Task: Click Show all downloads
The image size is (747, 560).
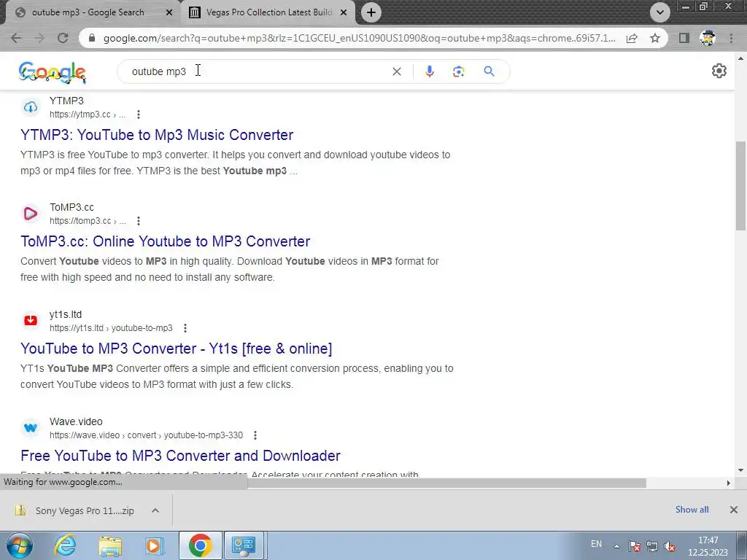Action: pyautogui.click(x=692, y=510)
